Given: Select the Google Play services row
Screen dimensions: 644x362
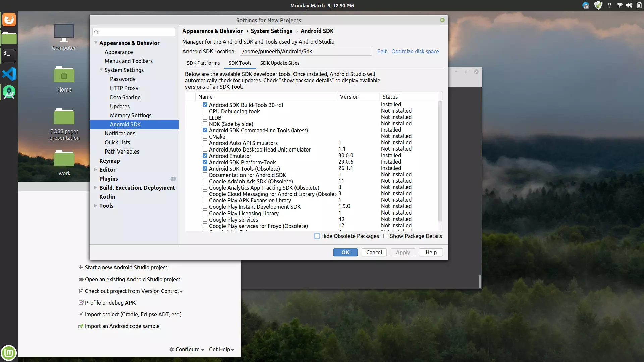Looking at the screenshot, I should pyautogui.click(x=312, y=220).
